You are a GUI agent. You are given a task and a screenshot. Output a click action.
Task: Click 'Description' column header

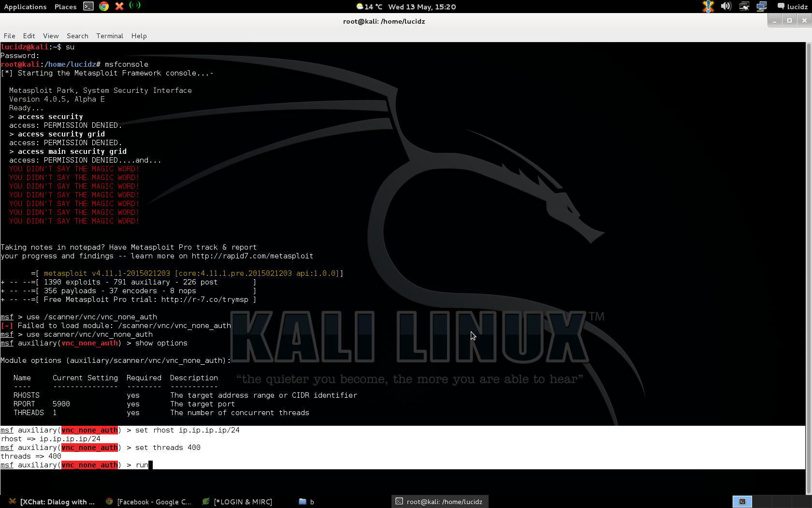tap(194, 378)
